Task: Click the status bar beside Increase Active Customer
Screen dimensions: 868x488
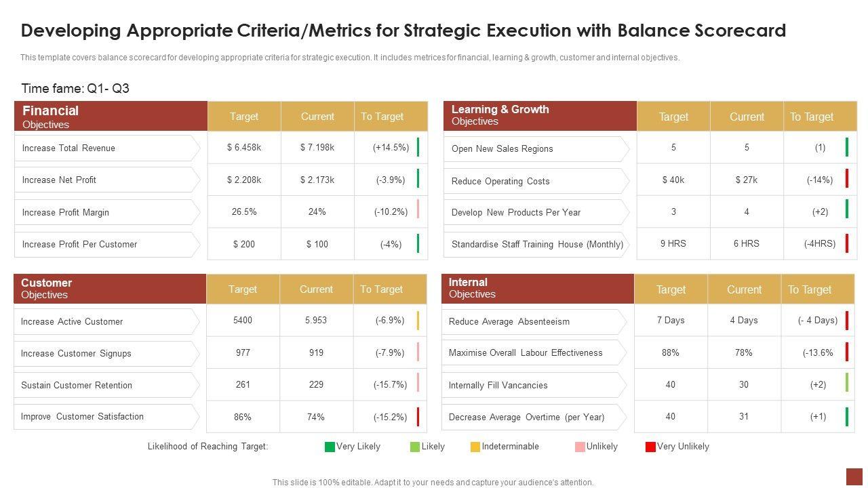Action: [418, 321]
